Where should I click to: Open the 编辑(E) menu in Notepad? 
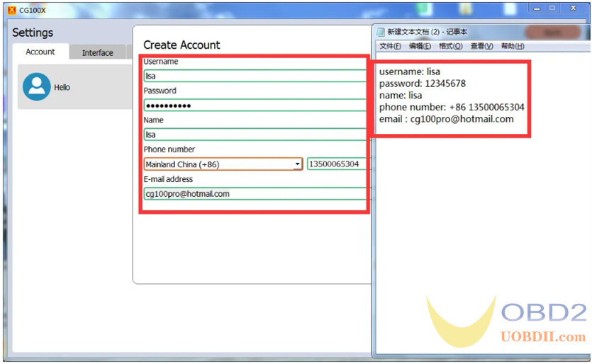point(420,46)
